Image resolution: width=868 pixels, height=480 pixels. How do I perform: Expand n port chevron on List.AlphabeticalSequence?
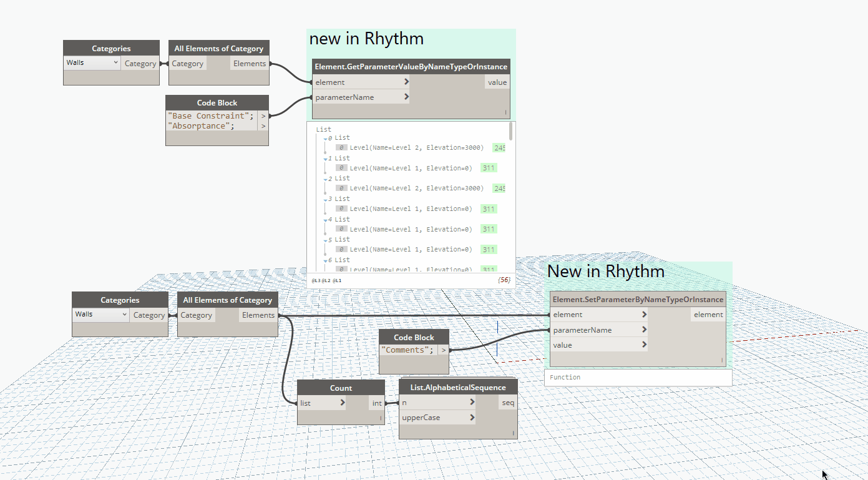472,403
